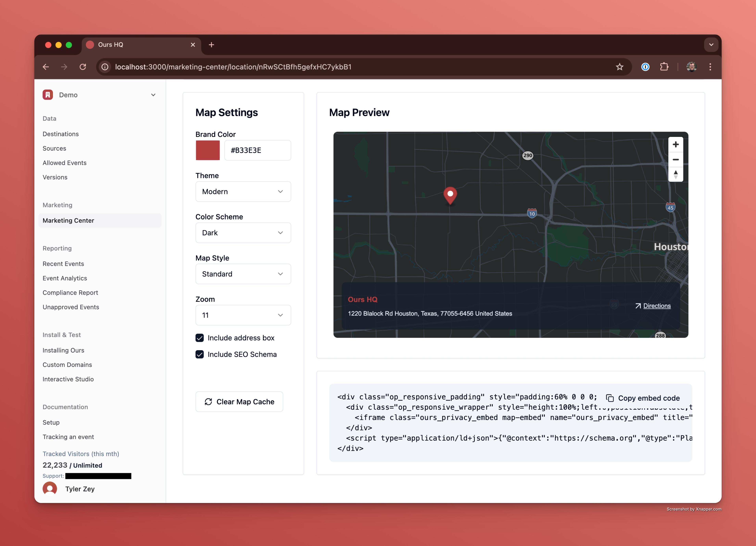Bookmark this page with star icon
This screenshot has width=756, height=546.
coord(619,67)
